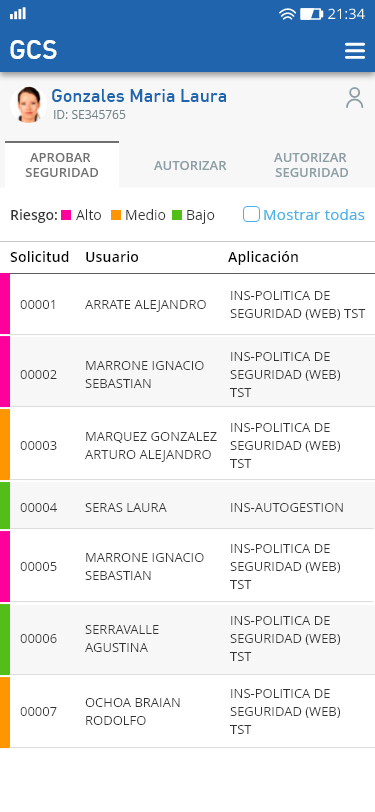Click the Gonzales Maria Laura name link
The width and height of the screenshot is (375, 812).
click(x=139, y=96)
